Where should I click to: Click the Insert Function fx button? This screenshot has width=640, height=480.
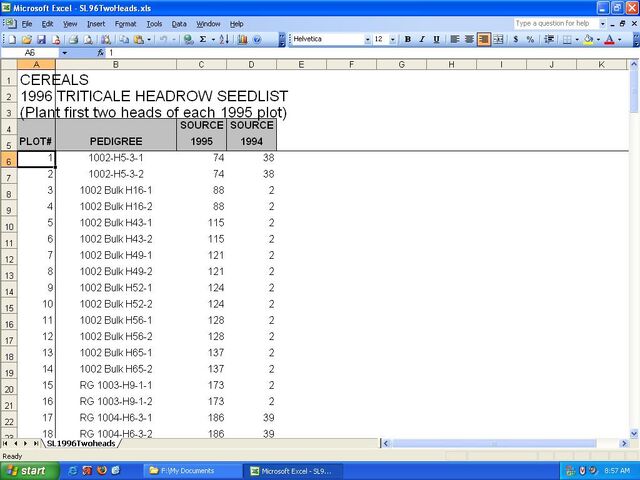point(101,53)
